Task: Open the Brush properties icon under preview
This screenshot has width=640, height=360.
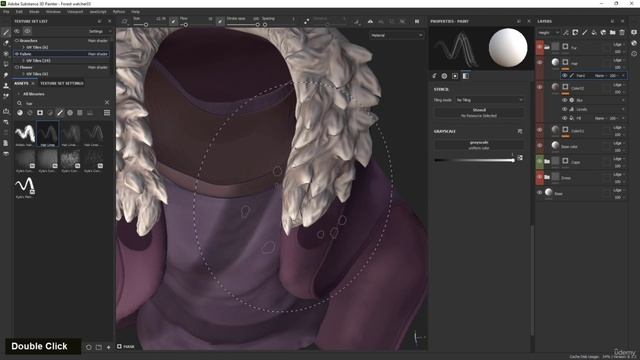Action: (x=434, y=76)
